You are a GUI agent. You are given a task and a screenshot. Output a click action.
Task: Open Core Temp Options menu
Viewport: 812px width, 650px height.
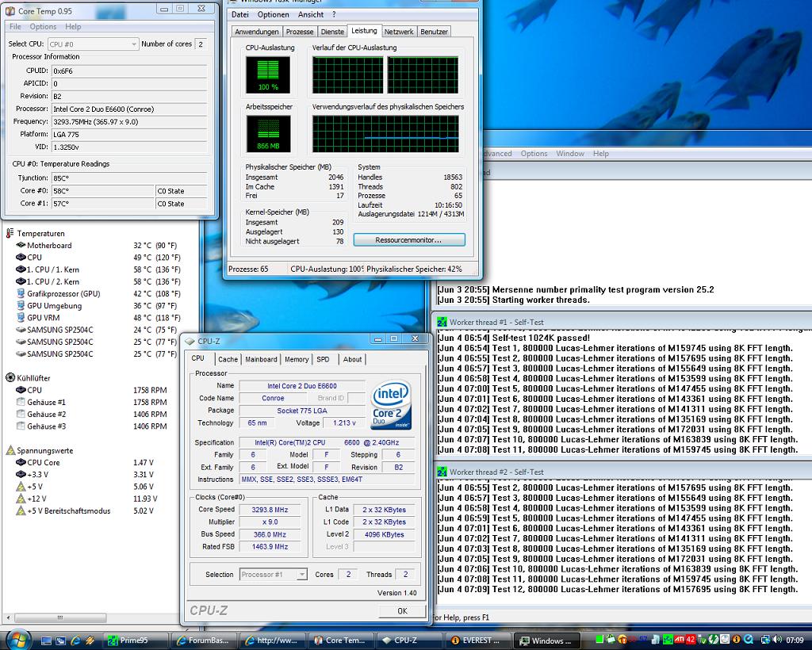coord(43,26)
